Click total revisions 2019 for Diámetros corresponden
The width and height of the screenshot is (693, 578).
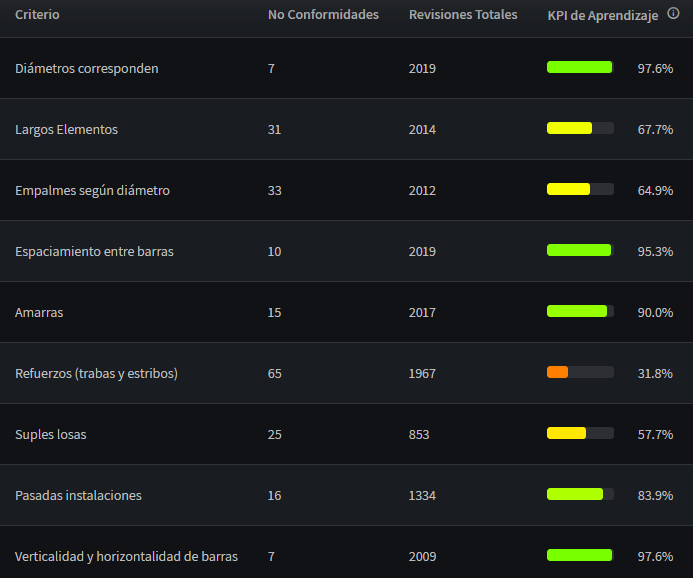[422, 68]
